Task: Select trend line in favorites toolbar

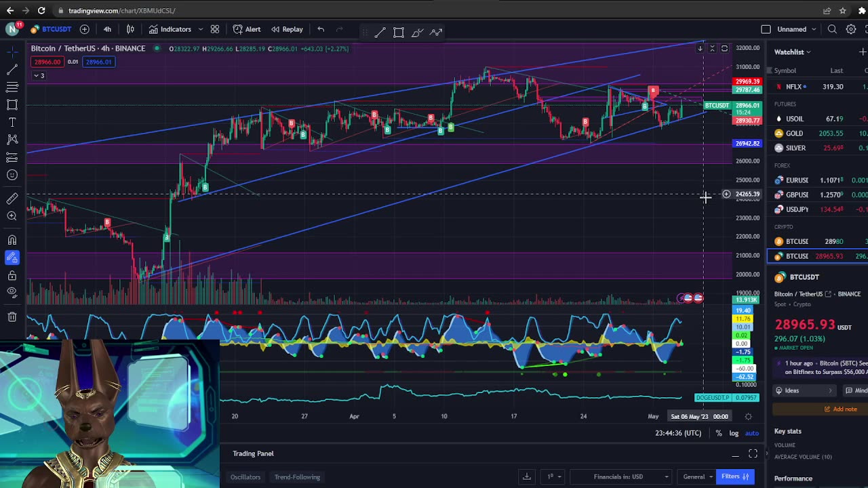Action: 380,32
